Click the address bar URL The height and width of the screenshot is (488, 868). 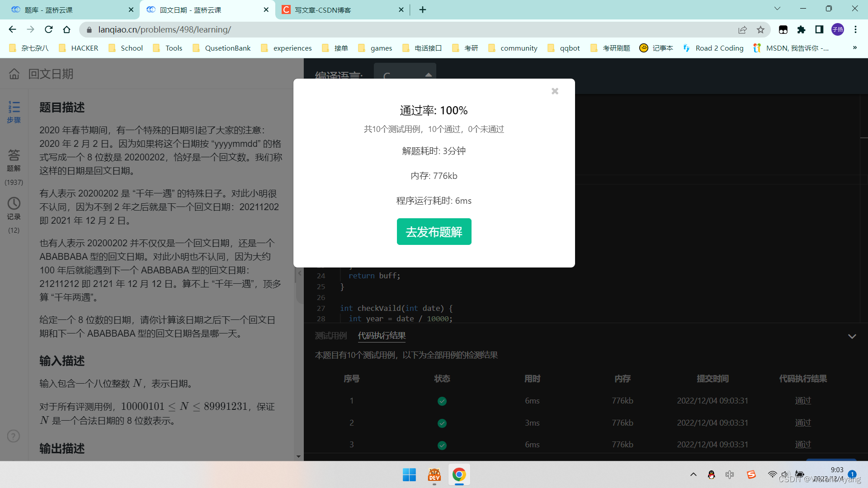pyautogui.click(x=165, y=29)
